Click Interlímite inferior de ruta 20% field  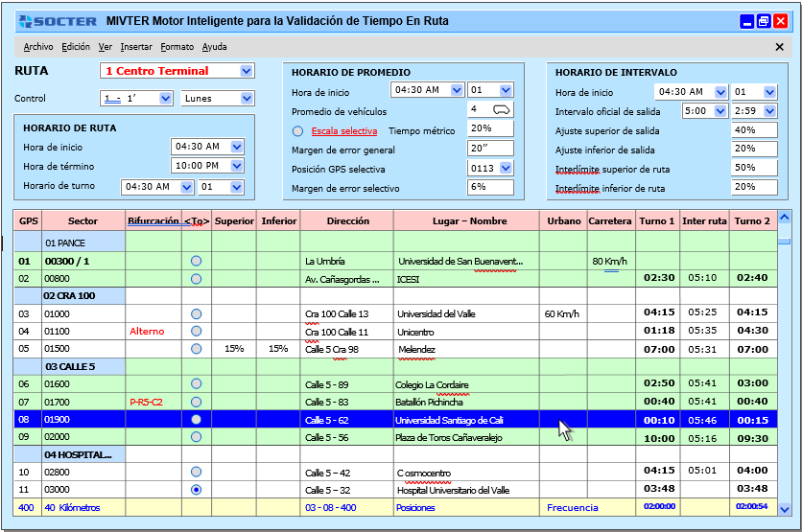point(754,187)
